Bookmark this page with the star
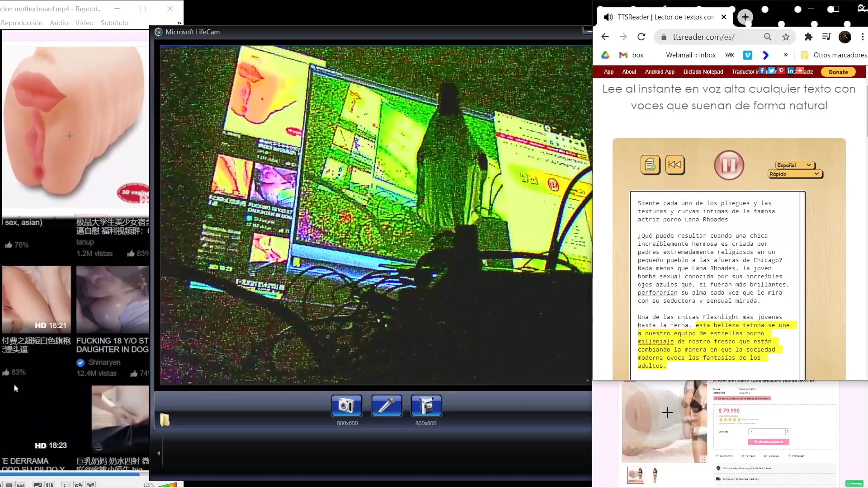The height and width of the screenshot is (488, 868). (786, 37)
